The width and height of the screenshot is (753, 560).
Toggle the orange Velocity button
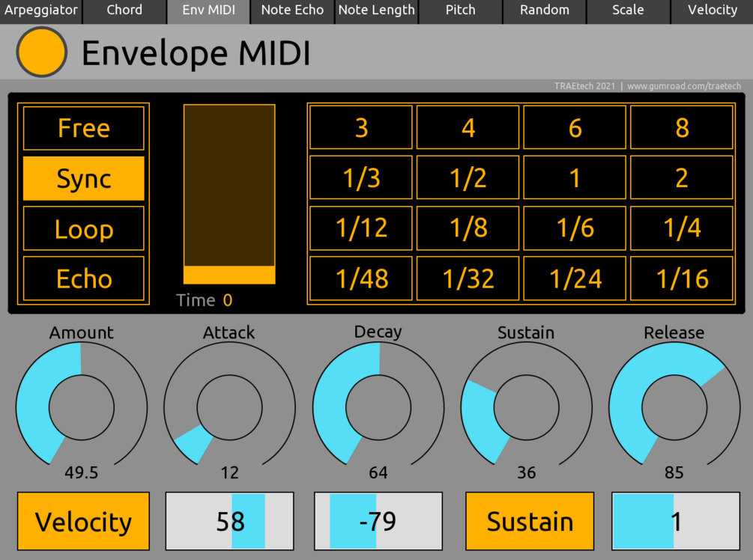click(84, 521)
